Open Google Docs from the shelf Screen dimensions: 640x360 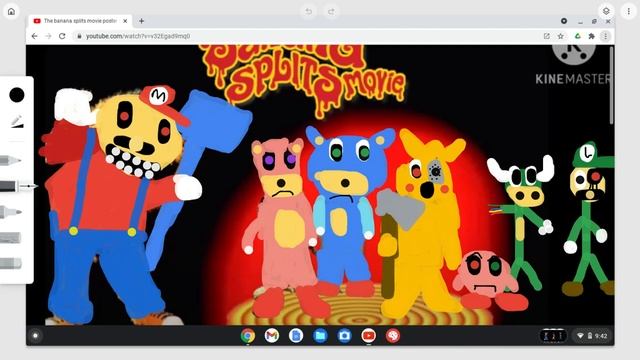[296, 336]
